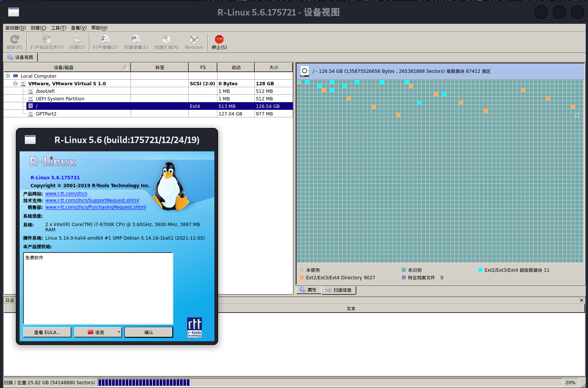Open a disk image via 打开镜像(O) icon

(105, 42)
